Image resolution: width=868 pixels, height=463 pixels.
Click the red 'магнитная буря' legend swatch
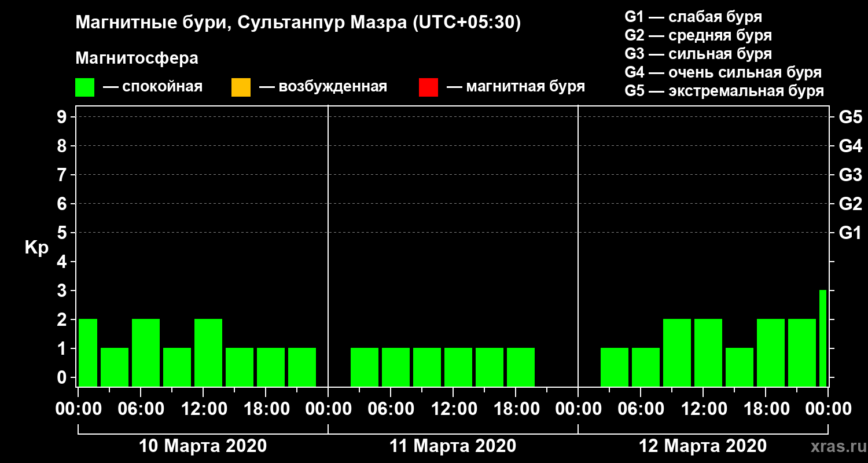428,87
